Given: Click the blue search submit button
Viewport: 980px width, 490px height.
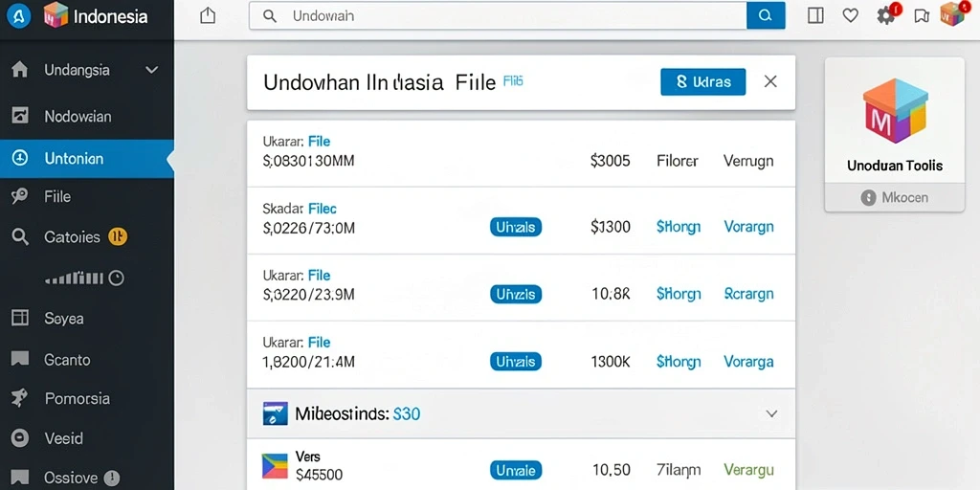Looking at the screenshot, I should [765, 15].
